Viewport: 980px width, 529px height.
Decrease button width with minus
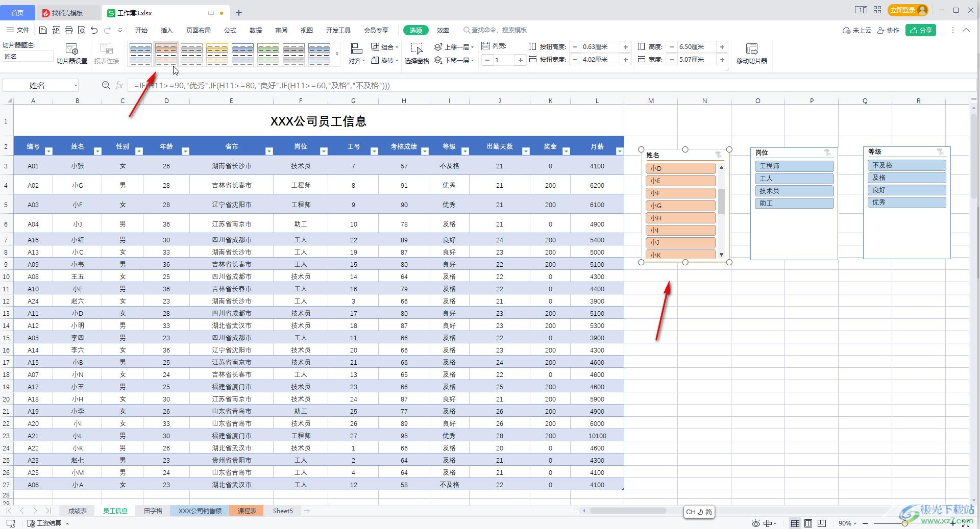pos(575,60)
